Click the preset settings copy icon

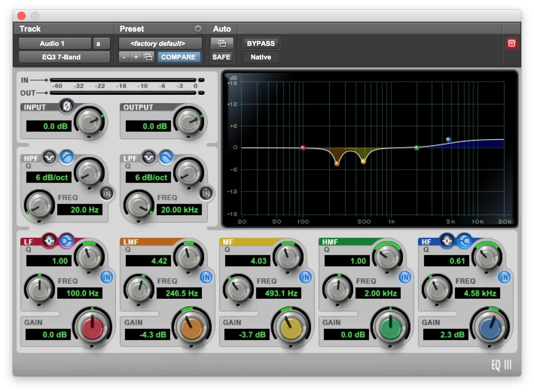pos(149,57)
